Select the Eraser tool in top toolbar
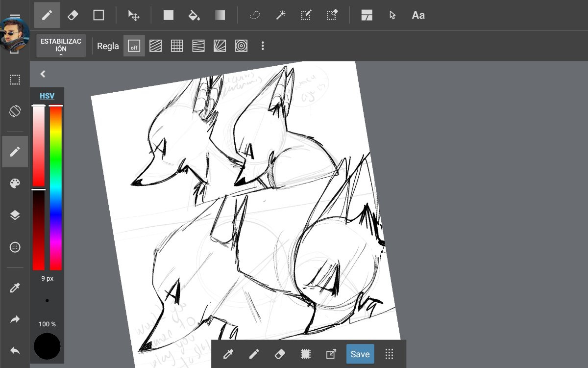588x368 pixels. [x=73, y=15]
